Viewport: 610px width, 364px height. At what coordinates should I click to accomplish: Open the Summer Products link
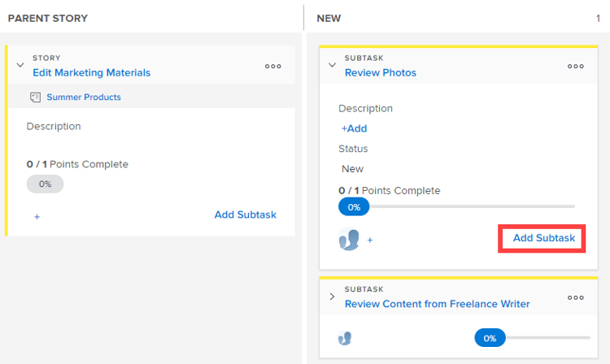click(84, 97)
